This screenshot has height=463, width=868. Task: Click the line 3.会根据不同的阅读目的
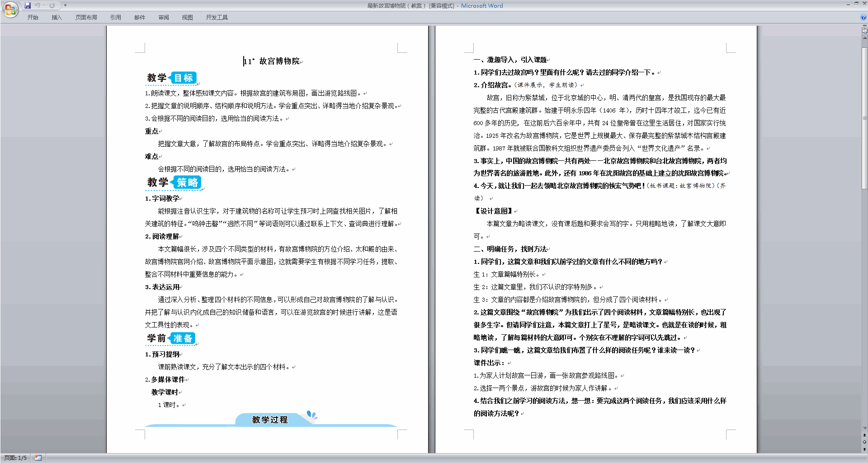(214, 118)
